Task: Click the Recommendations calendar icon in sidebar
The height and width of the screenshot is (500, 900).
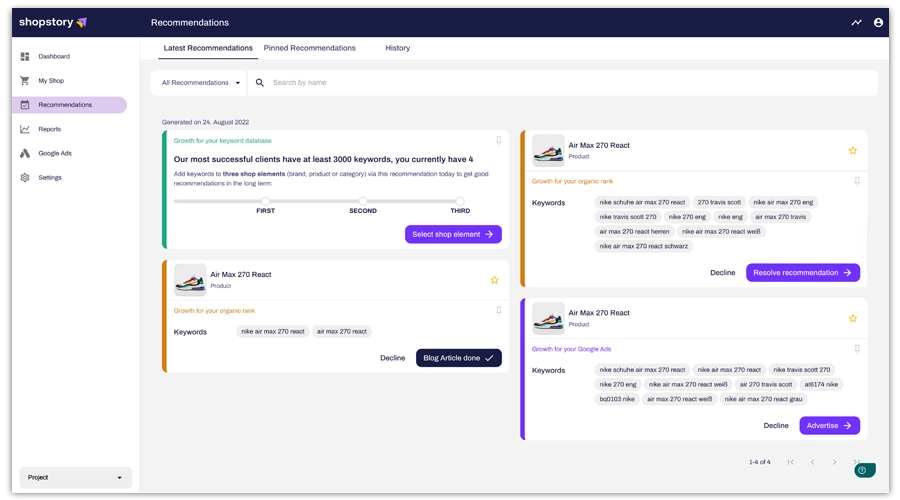Action: click(25, 105)
